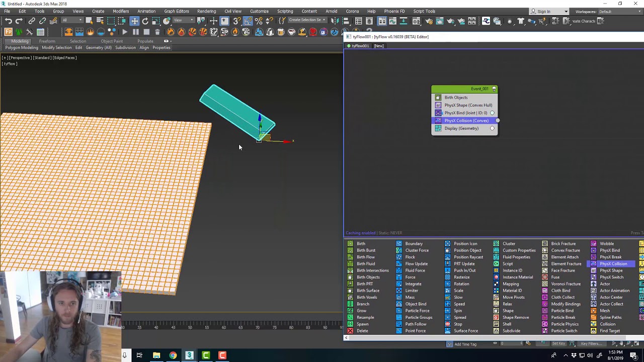This screenshot has height=362, width=644.
Task: Toggle Angle Snap in main toolbar
Action: pyautogui.click(x=248, y=21)
